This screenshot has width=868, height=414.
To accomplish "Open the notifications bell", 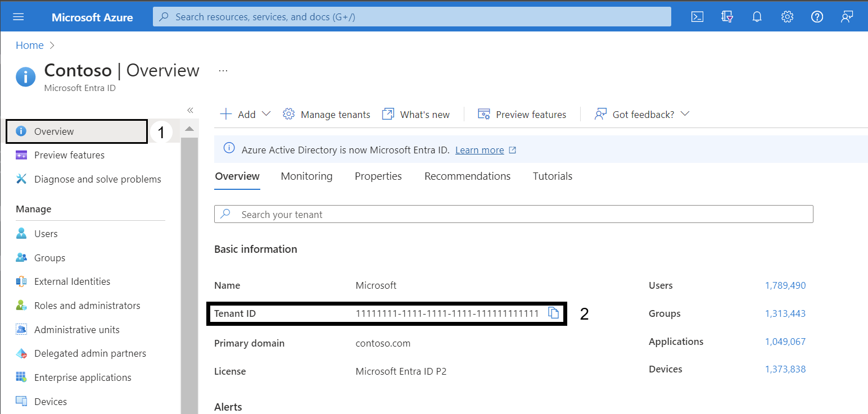I will (x=757, y=17).
